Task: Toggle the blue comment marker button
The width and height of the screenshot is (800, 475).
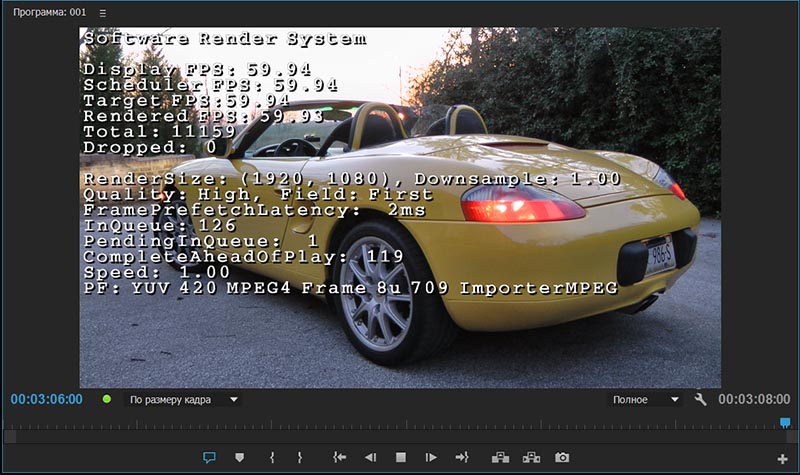Action: coord(209,458)
